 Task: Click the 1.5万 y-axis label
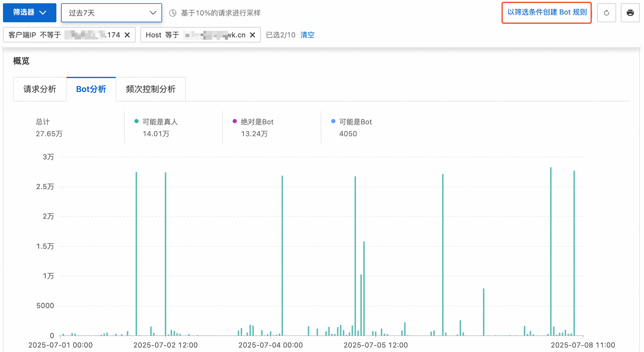pos(45,246)
